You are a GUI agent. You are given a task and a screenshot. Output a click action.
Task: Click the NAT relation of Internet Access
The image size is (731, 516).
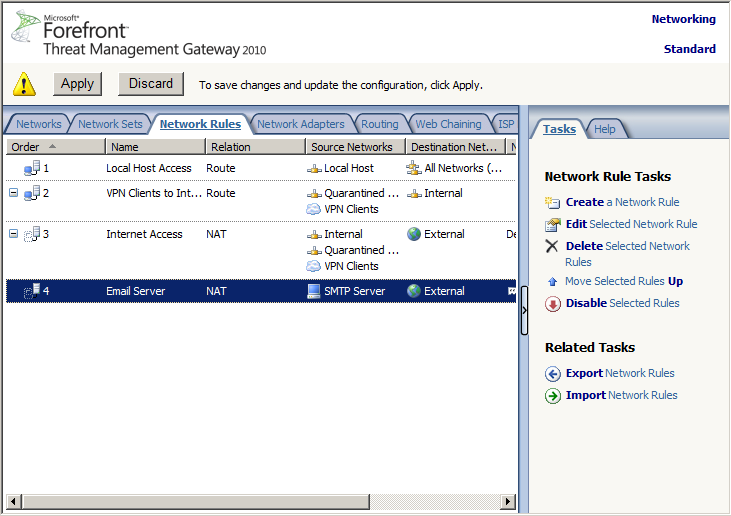[x=216, y=234]
